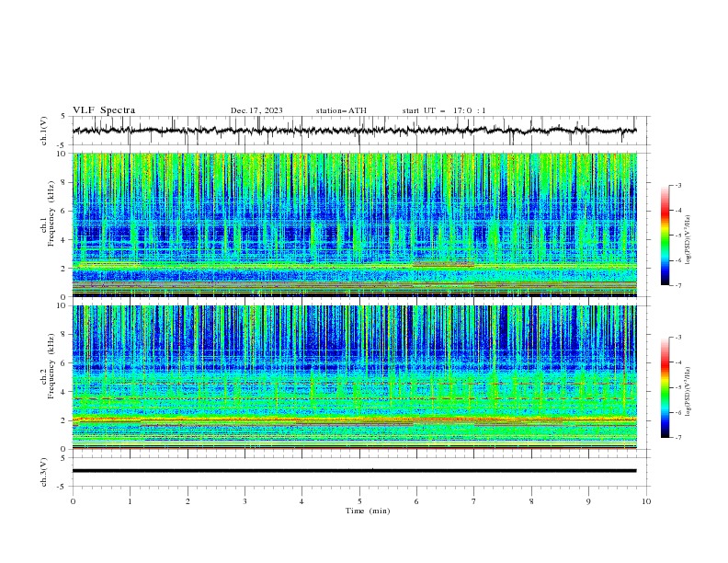Click the "0" tick on the time axis

[73, 501]
